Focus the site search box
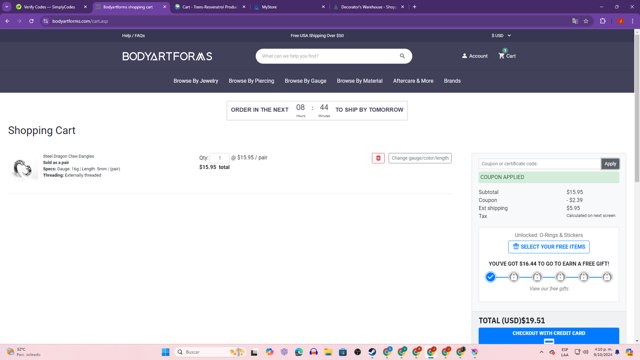Screen dimensions: 640x360 [329, 56]
